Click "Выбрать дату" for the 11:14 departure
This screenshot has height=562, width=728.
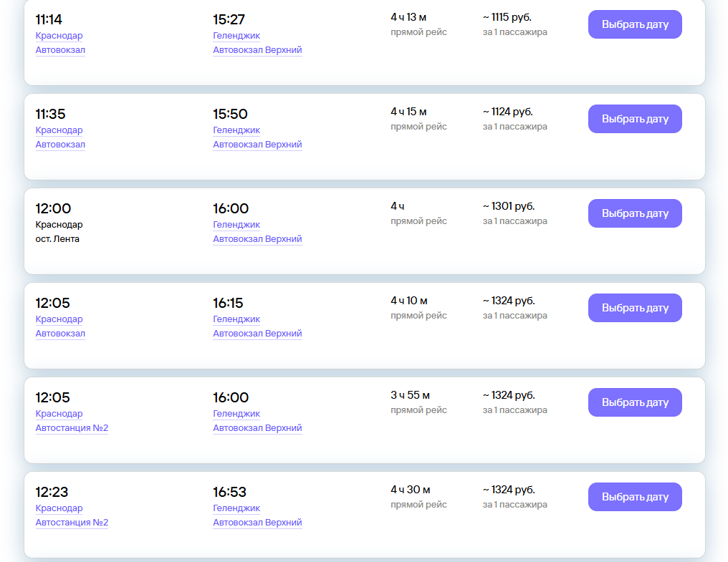pos(634,24)
